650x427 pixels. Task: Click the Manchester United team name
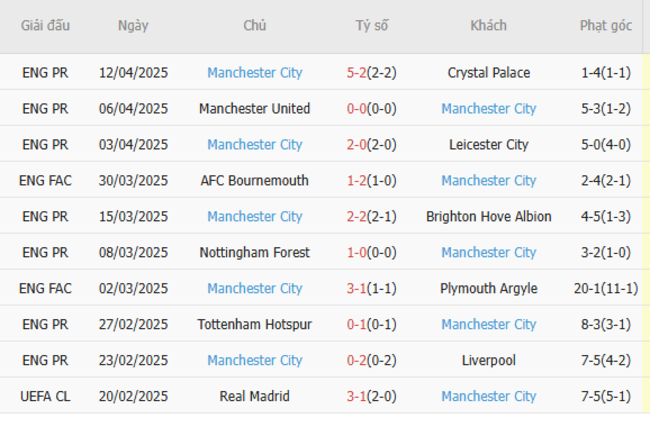tap(254, 109)
